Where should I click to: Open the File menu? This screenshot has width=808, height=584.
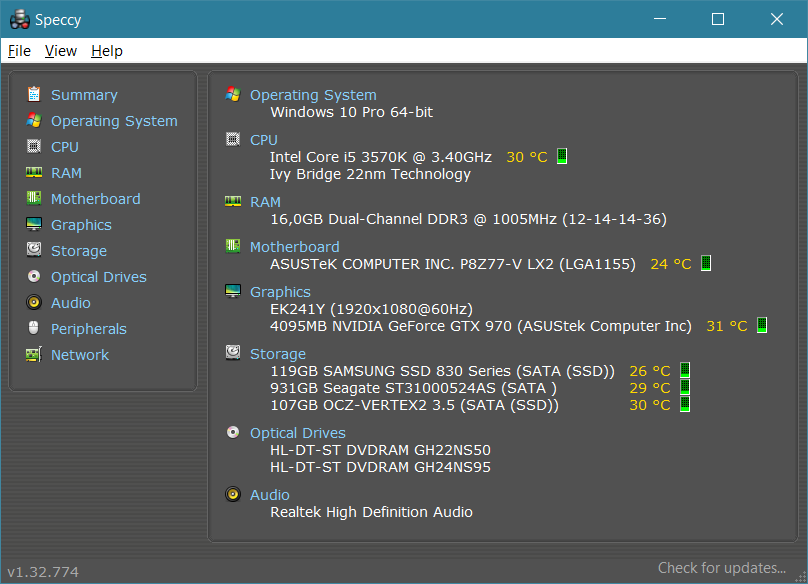[x=19, y=51]
